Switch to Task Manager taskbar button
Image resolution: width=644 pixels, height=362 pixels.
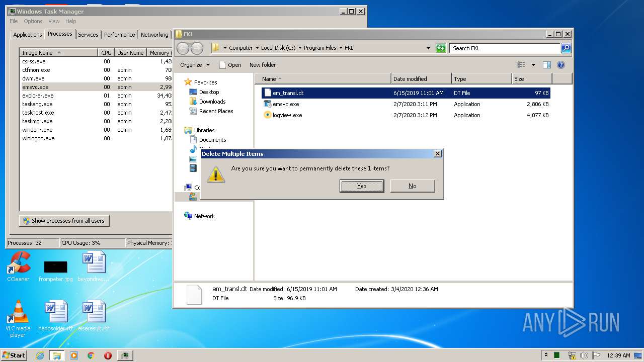pos(125,355)
